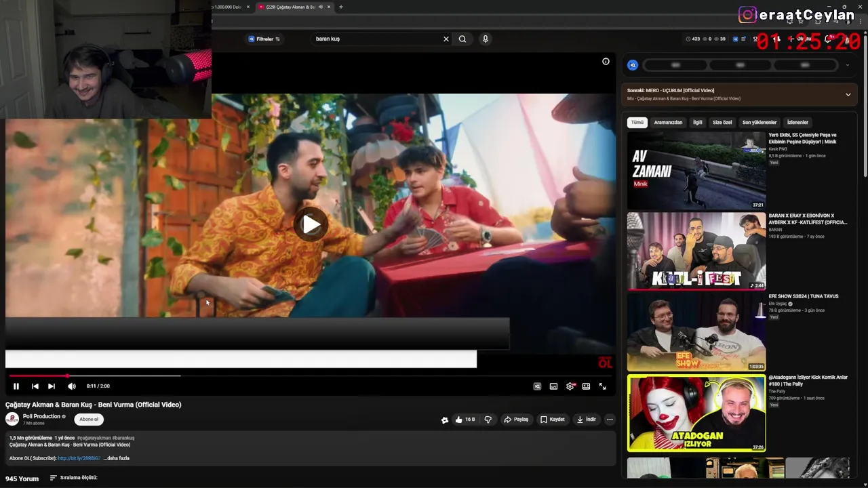Screen dimensions: 868x488
Task: Expand the IQ panel chevron on its right
Action: [847, 65]
